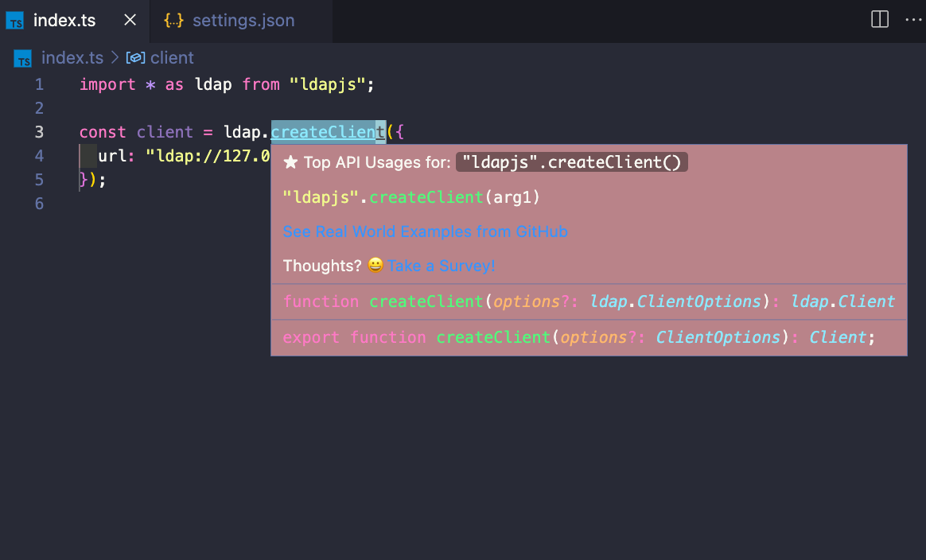Click the settings.json braces file icon
Screen dimensions: 926x560
coord(173,21)
